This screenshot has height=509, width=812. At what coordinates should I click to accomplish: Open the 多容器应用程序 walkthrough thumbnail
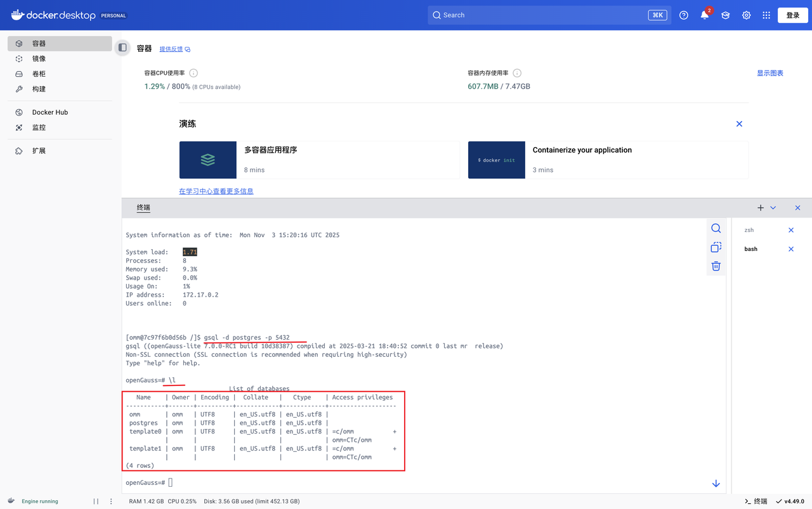[x=208, y=160]
